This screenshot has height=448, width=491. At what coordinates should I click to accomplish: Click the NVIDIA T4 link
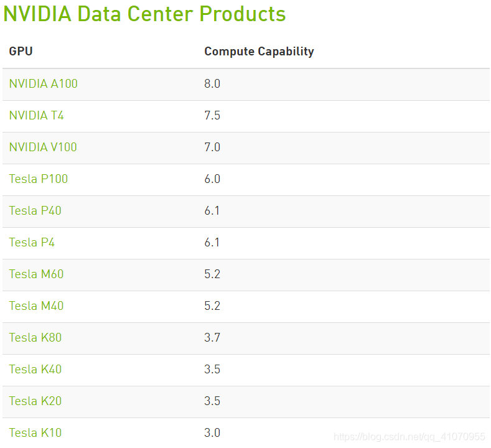point(36,115)
